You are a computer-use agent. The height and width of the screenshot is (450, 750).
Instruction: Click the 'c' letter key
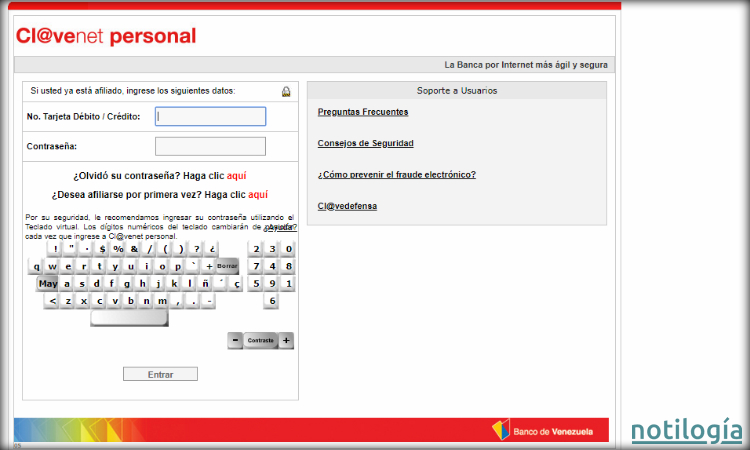99,301
